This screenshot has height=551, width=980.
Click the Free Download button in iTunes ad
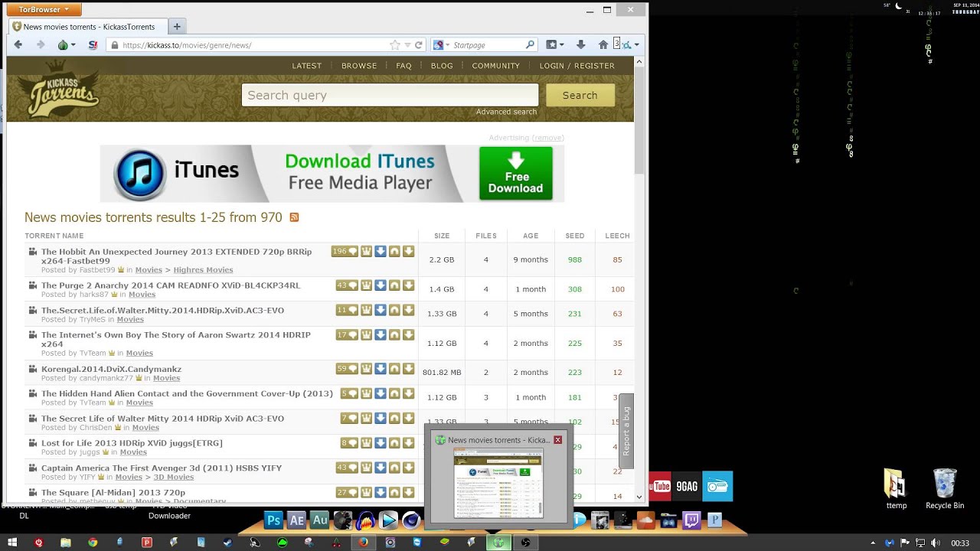tap(516, 174)
